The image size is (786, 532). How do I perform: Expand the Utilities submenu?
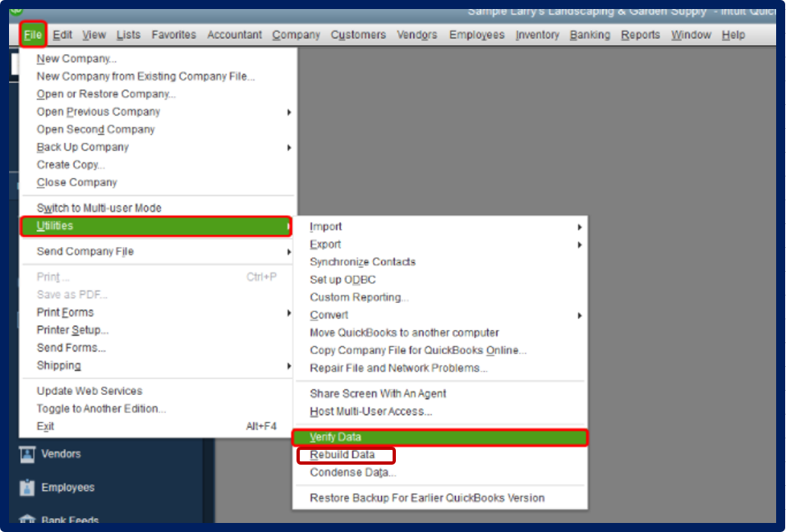156,226
